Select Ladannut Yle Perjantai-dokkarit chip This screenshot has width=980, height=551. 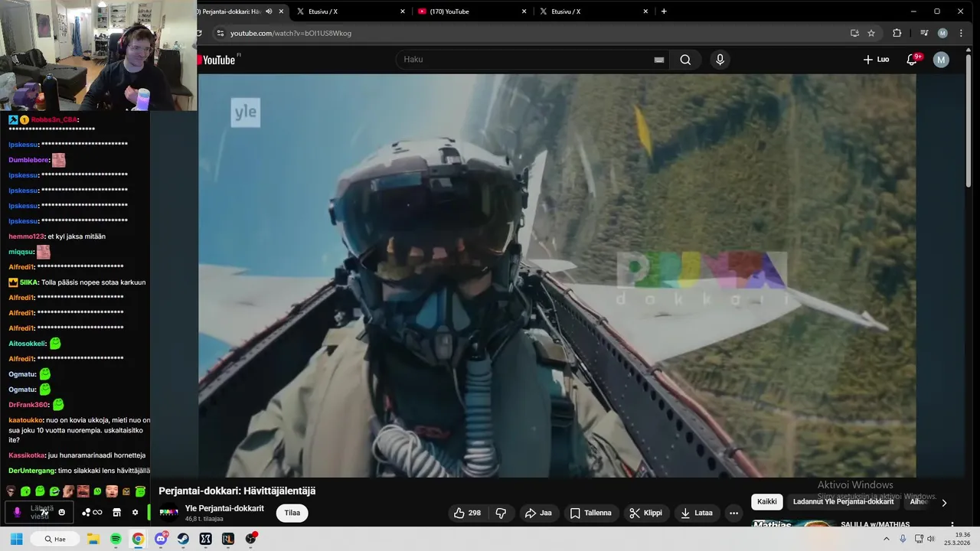click(x=843, y=502)
